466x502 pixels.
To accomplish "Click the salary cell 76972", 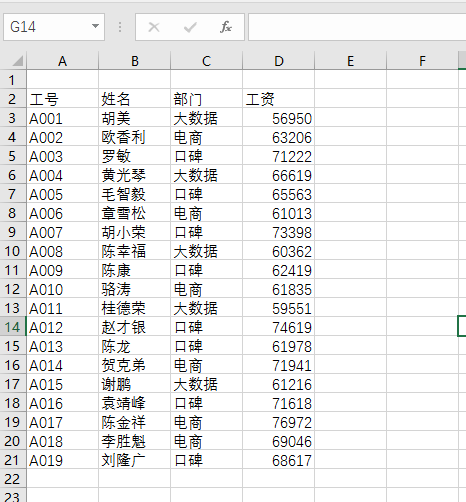I will click(x=279, y=421).
